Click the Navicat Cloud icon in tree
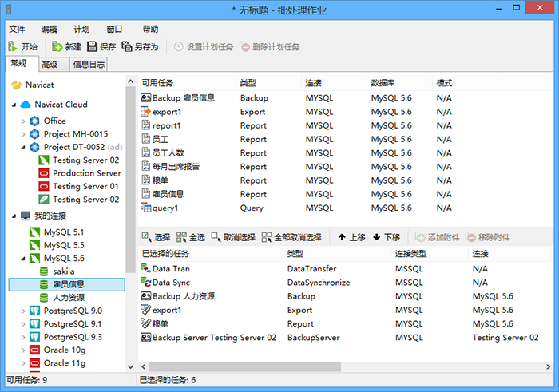The width and height of the screenshot is (559, 392). [26, 105]
